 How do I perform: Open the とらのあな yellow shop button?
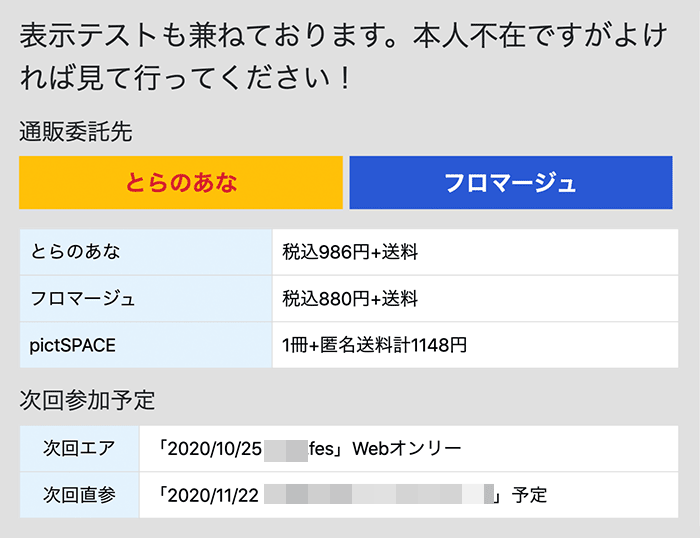[181, 183]
